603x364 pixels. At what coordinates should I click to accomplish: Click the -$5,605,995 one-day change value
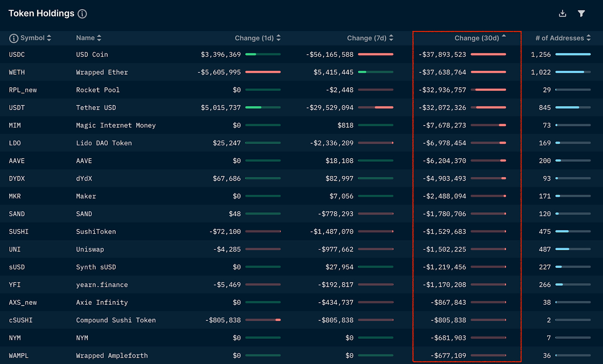point(219,72)
